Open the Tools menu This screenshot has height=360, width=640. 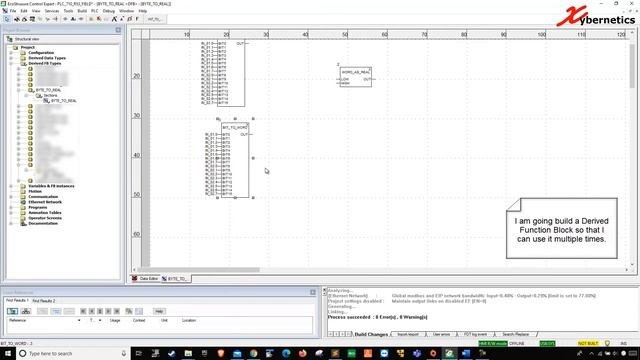click(x=69, y=11)
